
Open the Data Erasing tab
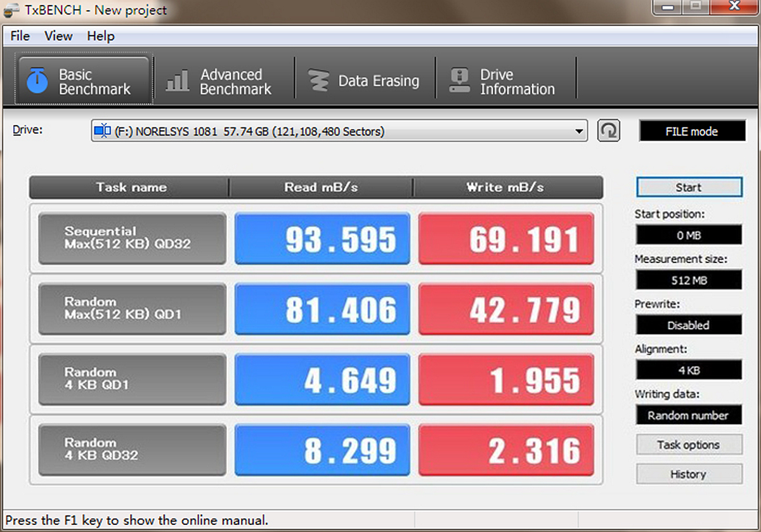pos(364,82)
